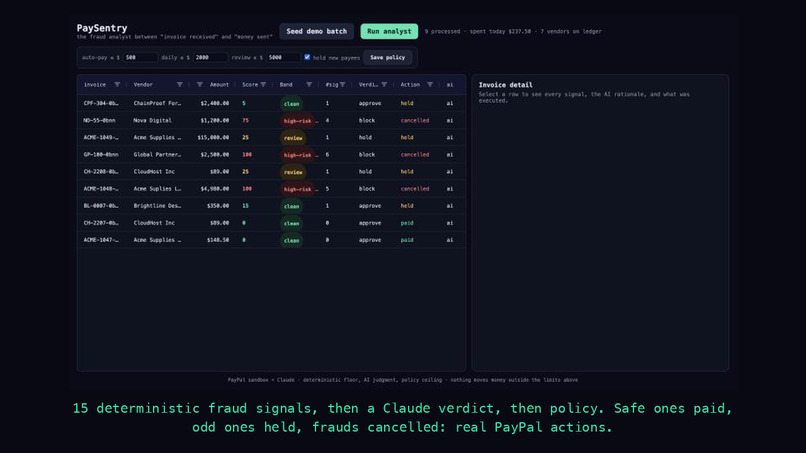Viewport: 806px width, 453px height.
Task: Select the GP-100 invoice cell
Action: pos(101,155)
